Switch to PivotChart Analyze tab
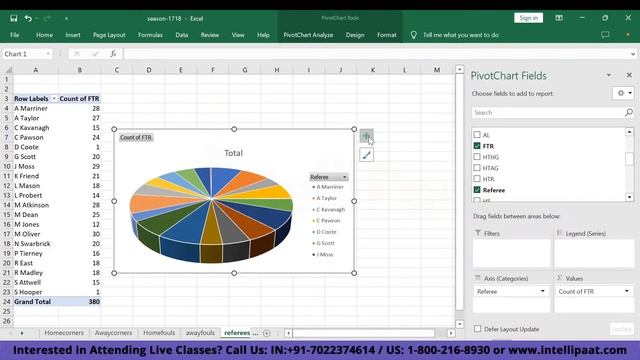 (x=308, y=35)
